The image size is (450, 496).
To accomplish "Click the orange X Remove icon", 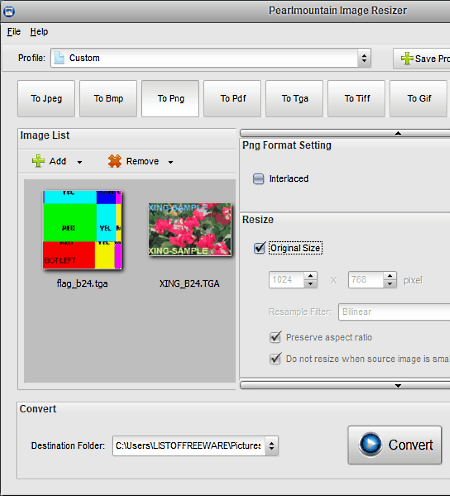I will point(114,161).
